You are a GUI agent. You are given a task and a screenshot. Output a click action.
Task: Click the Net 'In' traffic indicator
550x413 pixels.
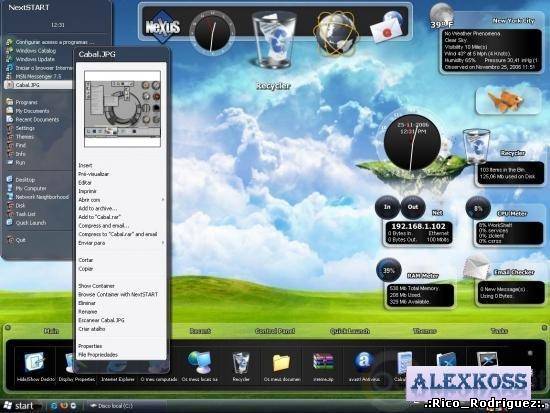click(x=387, y=207)
